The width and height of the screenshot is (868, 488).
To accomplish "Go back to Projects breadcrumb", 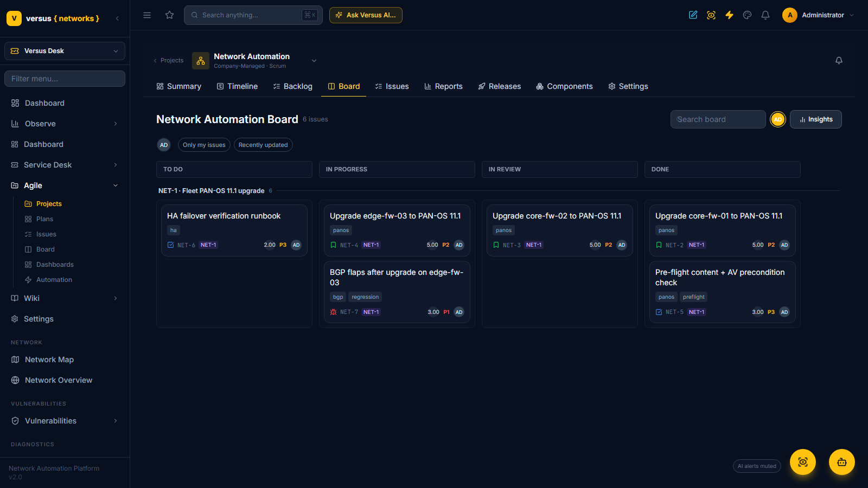I will (x=168, y=61).
